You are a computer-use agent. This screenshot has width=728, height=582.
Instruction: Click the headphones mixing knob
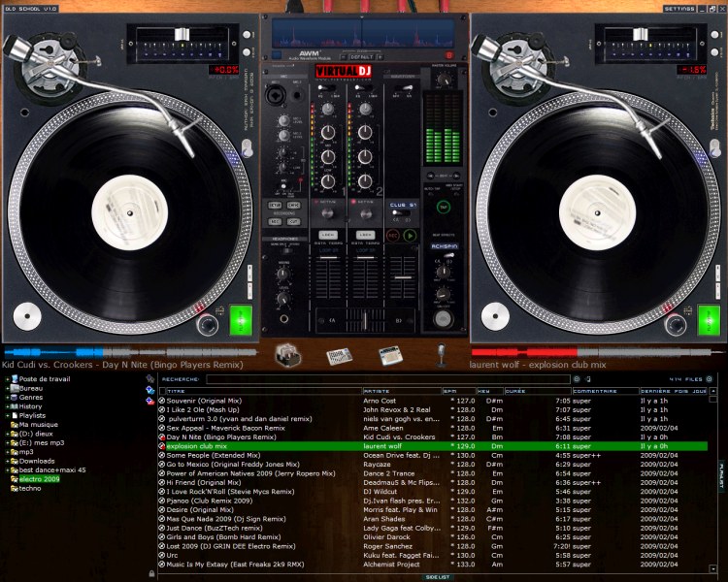(x=282, y=275)
